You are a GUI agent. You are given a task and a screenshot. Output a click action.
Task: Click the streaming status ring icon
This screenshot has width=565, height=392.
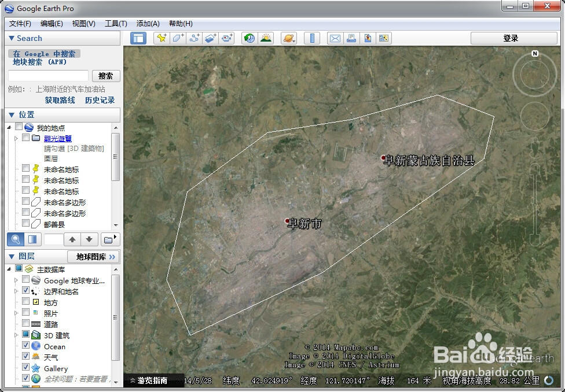(548, 380)
